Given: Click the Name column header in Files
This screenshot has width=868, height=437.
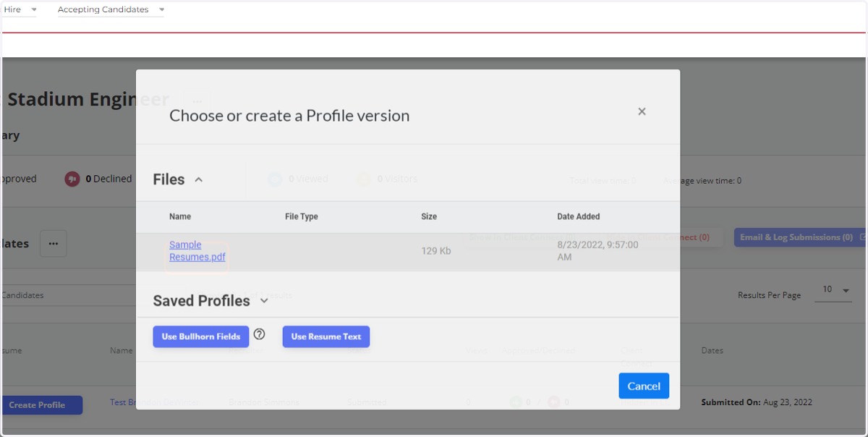Looking at the screenshot, I should tap(180, 216).
